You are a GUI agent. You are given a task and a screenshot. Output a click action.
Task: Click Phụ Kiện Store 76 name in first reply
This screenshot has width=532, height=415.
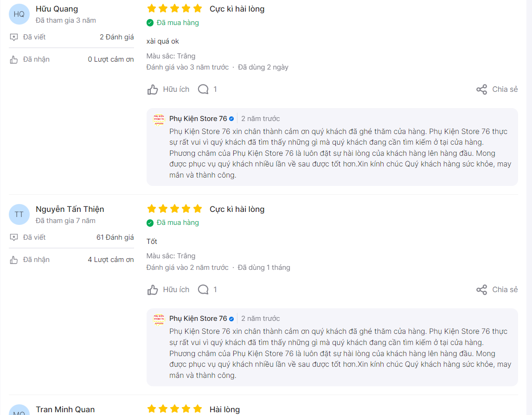pyautogui.click(x=198, y=119)
